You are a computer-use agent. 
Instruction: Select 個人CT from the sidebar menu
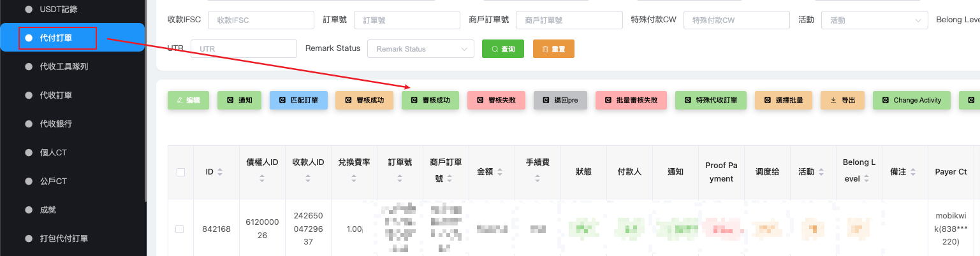coord(53,153)
